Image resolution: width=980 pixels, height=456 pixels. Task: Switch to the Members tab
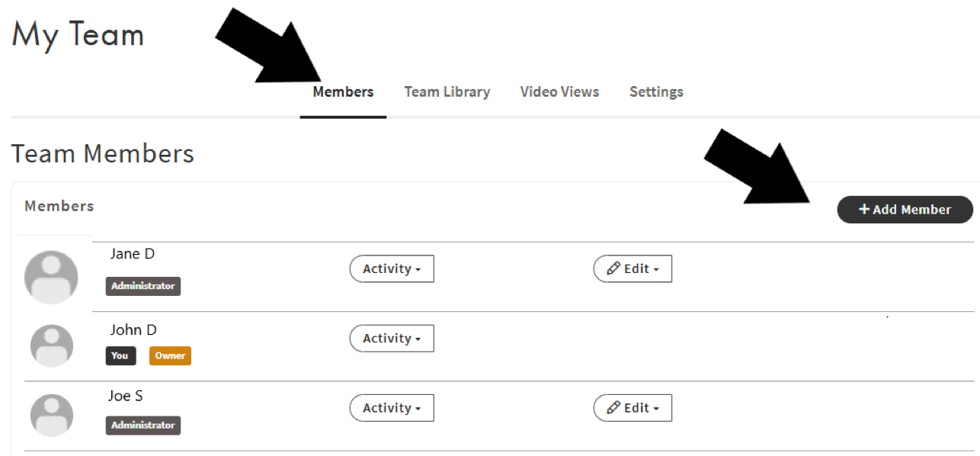(x=343, y=92)
